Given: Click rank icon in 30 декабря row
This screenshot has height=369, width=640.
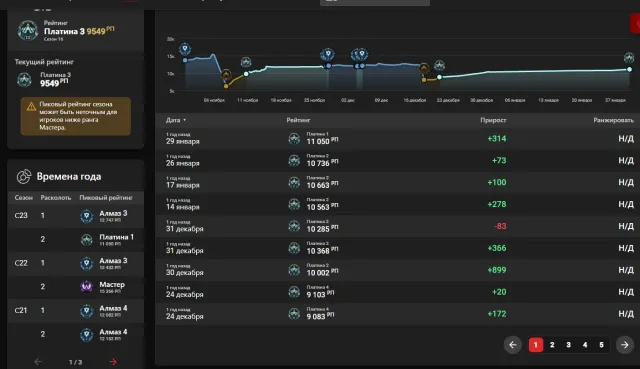Looking at the screenshot, I should tap(294, 270).
